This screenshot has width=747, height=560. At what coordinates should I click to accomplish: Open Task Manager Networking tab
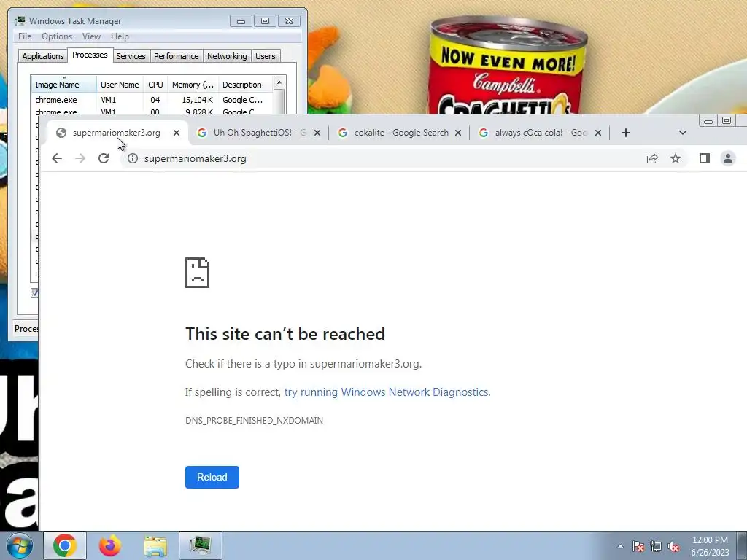(x=227, y=56)
